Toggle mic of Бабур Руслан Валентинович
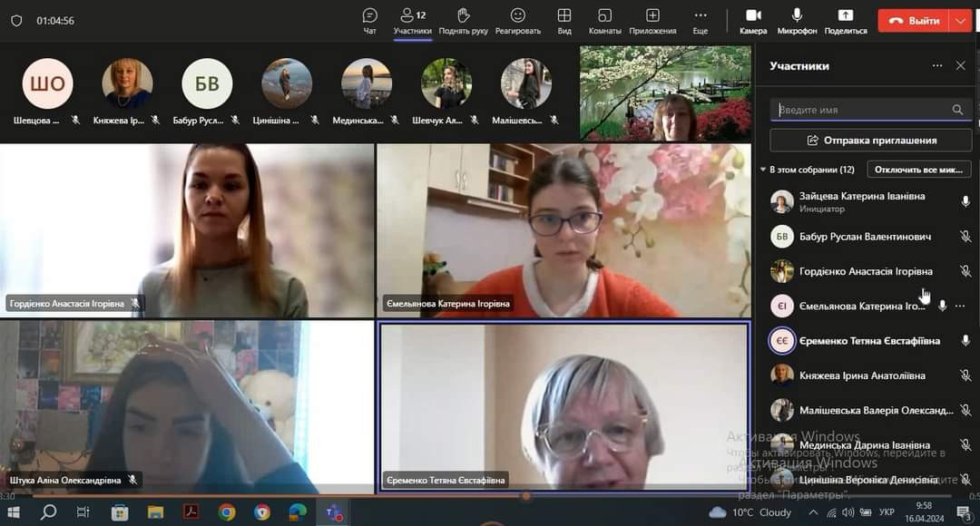Image resolution: width=980 pixels, height=526 pixels. [965, 236]
